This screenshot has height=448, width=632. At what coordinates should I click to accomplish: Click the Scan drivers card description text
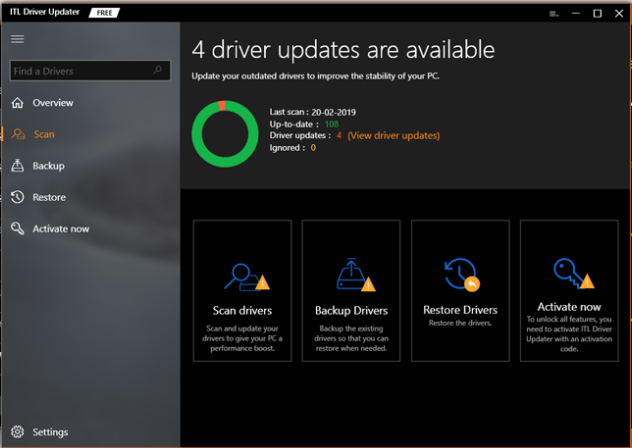click(242, 338)
